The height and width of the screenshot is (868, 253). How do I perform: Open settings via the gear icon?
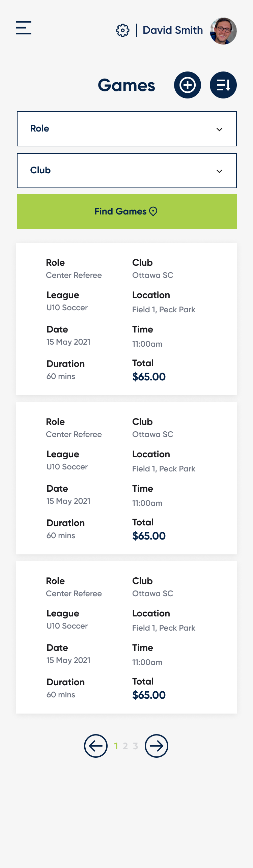(x=123, y=30)
